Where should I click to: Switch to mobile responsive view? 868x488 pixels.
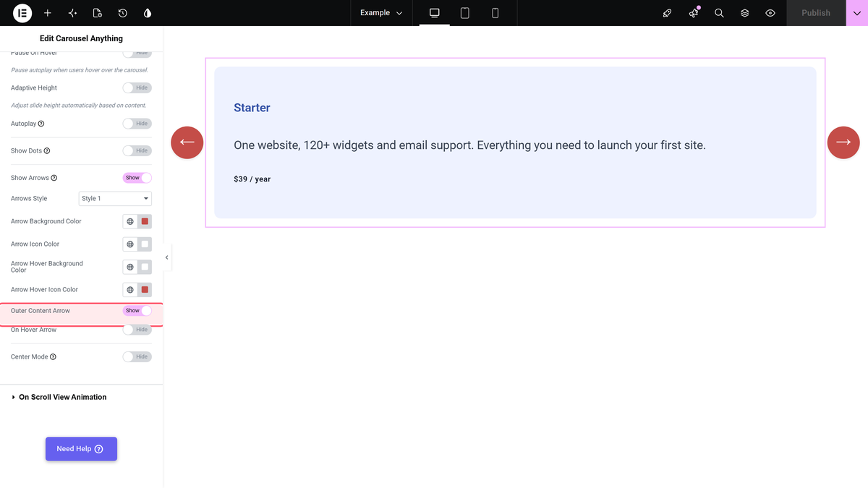pyautogui.click(x=495, y=13)
